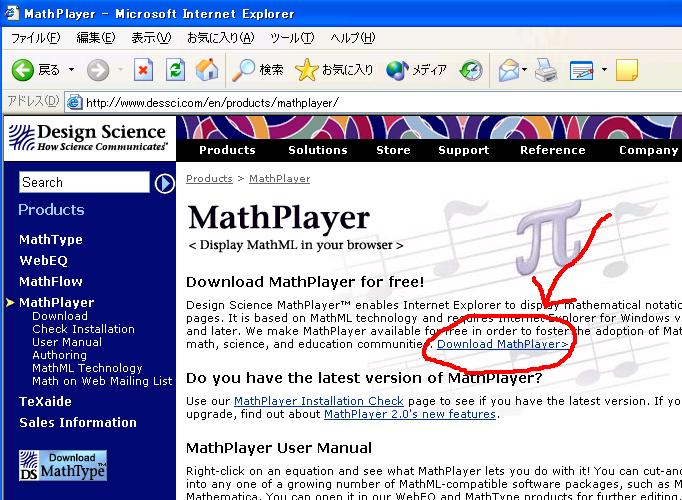Click the yellow note toolbar icon

click(627, 70)
